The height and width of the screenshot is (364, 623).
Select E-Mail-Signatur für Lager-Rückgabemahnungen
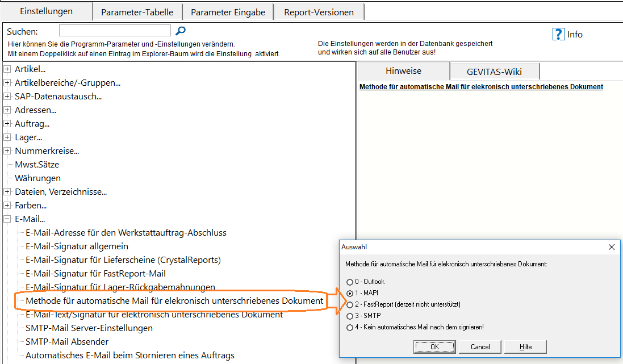click(x=120, y=287)
